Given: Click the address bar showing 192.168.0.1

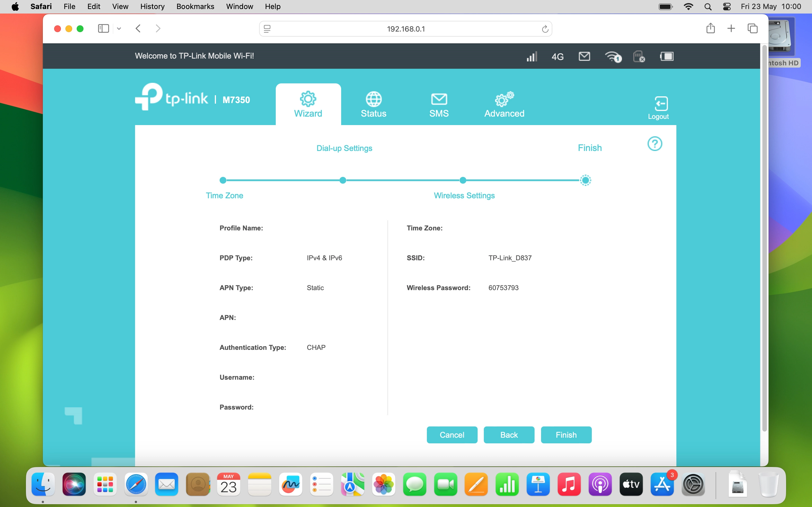Looking at the screenshot, I should (405, 29).
